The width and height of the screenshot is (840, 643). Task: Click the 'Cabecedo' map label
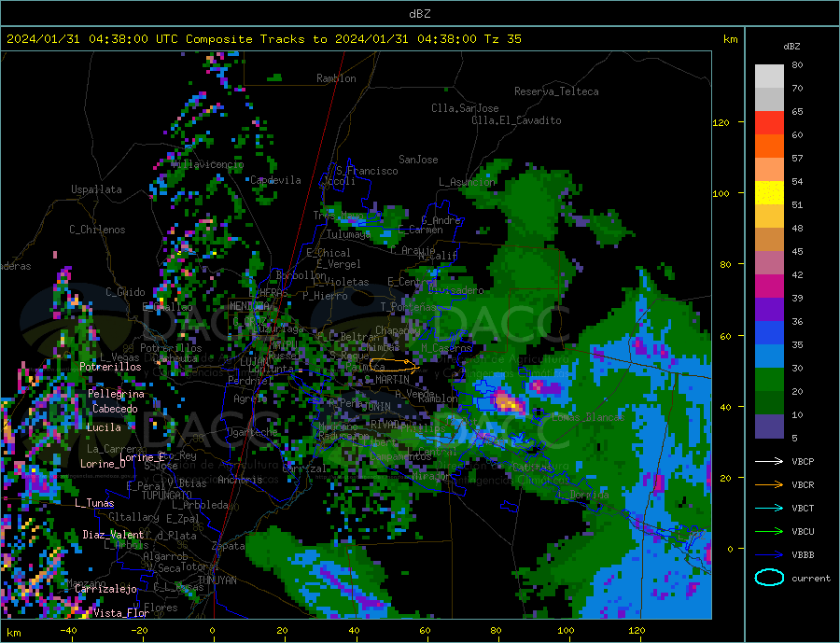click(x=115, y=409)
